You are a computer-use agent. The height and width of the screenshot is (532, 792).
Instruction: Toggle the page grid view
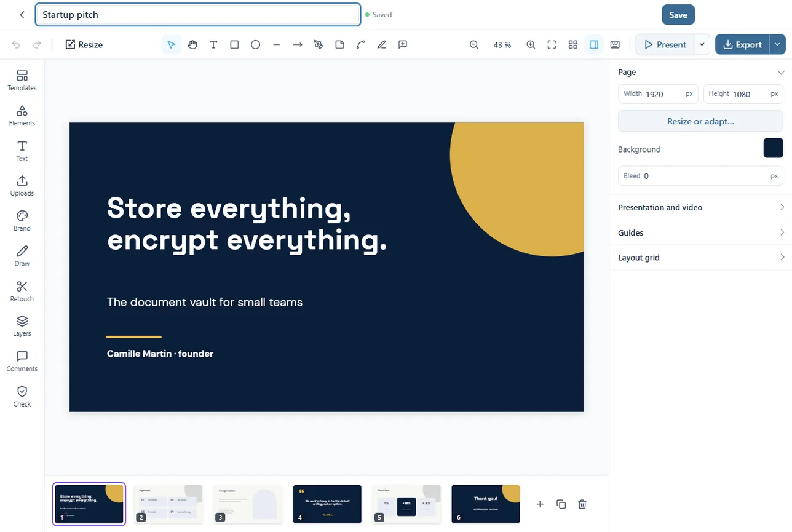pyautogui.click(x=573, y=44)
